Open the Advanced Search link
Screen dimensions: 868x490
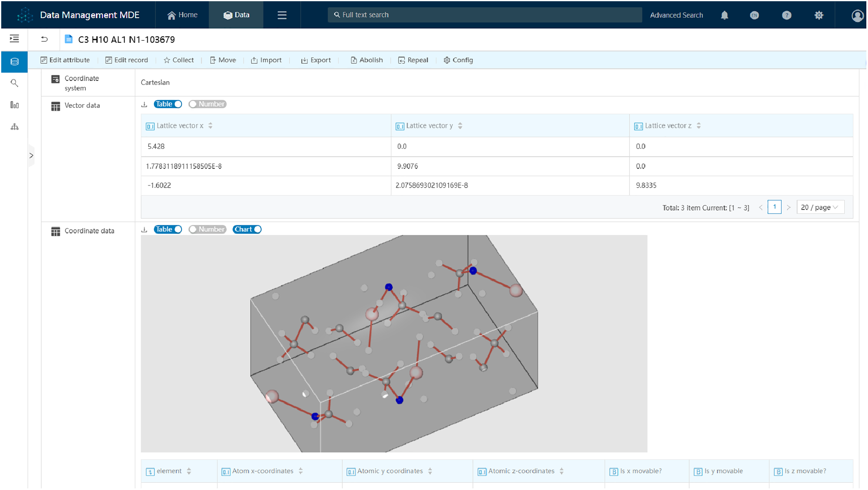click(x=676, y=15)
